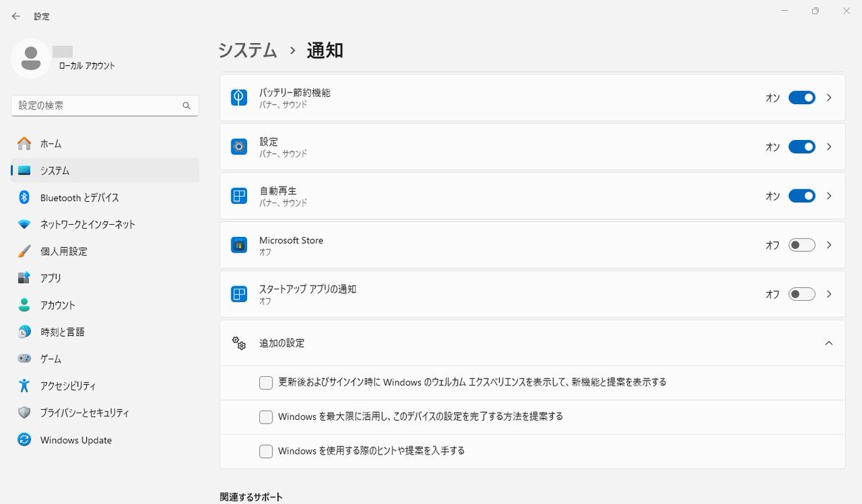862x504 pixels.
Task: Click the Microsoft Store row title text
Action: click(291, 241)
